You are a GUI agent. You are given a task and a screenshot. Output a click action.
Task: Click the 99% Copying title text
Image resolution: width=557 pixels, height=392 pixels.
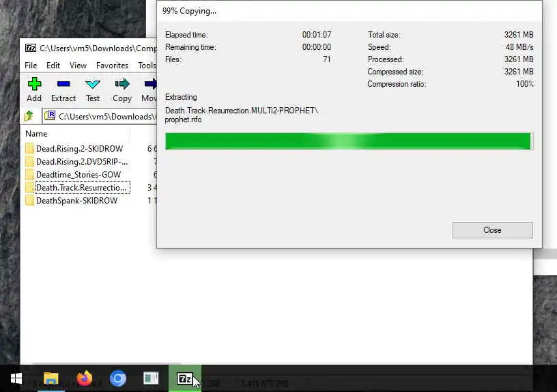click(x=189, y=11)
